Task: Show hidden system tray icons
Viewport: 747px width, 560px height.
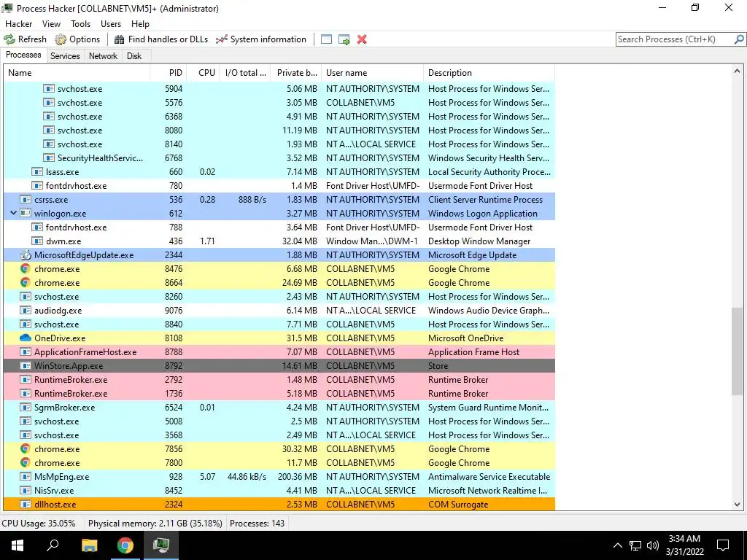Action: (617, 545)
